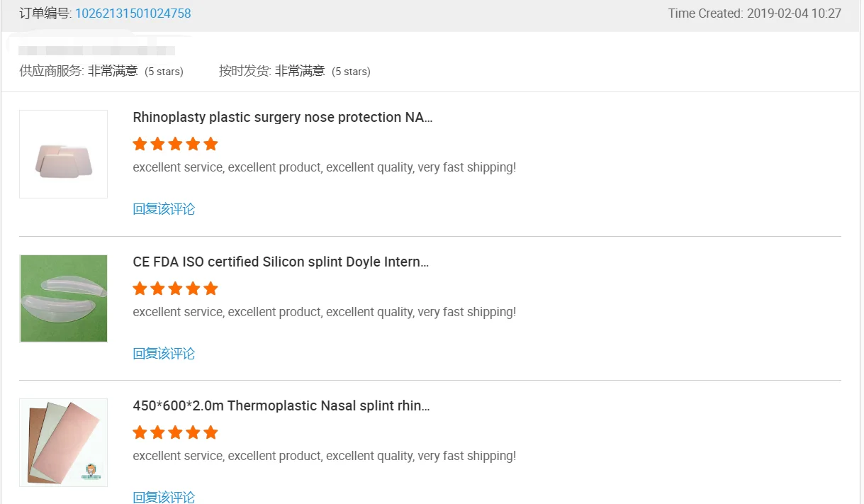Image resolution: width=864 pixels, height=504 pixels.
Task: Reply to the Silicon splint review
Action: point(164,354)
